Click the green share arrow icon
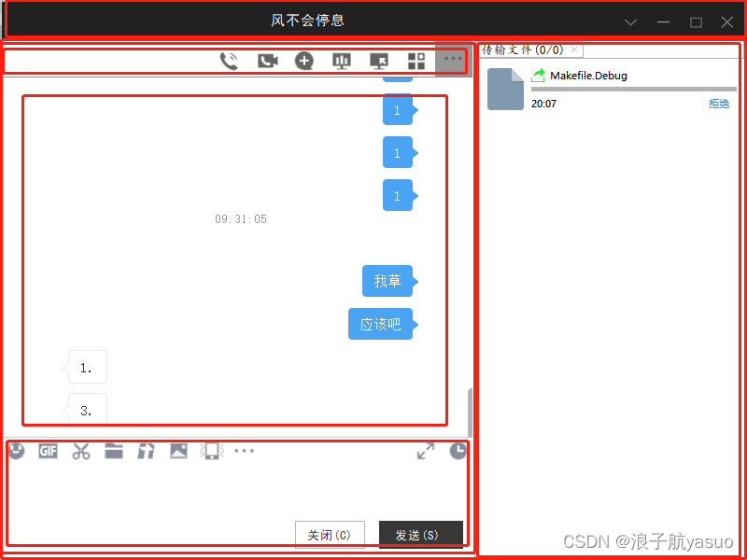The image size is (747, 560). coord(539,76)
